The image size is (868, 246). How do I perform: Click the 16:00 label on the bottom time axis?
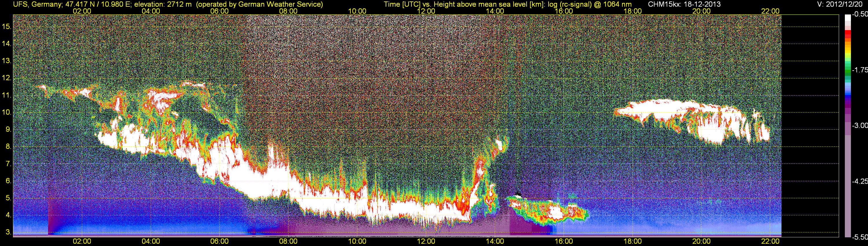pyautogui.click(x=564, y=241)
